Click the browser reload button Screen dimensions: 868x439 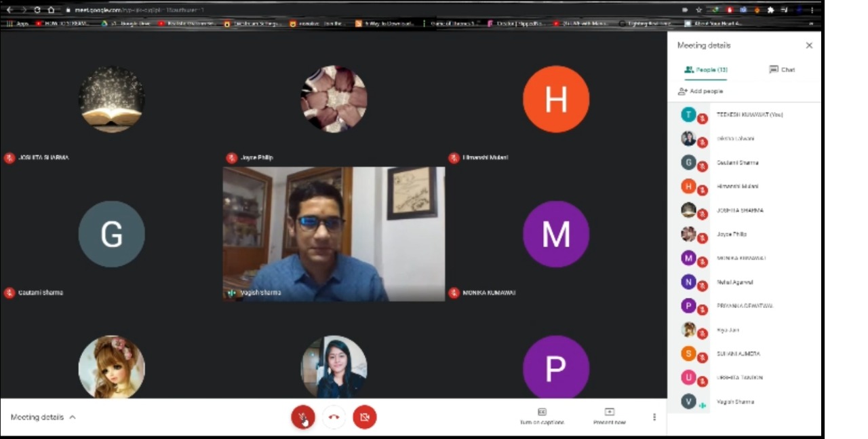(x=37, y=10)
